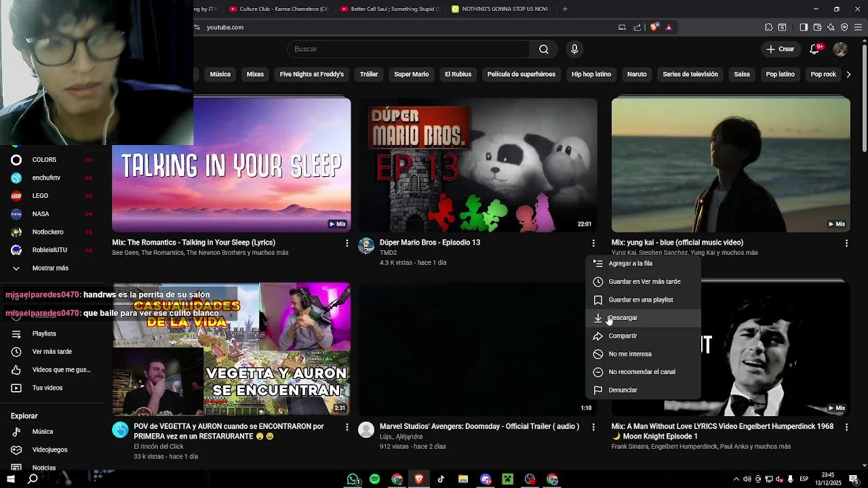Select Guardar en Ver más tarde
Image resolution: width=868 pixels, height=488 pixels.
[x=643, y=281]
